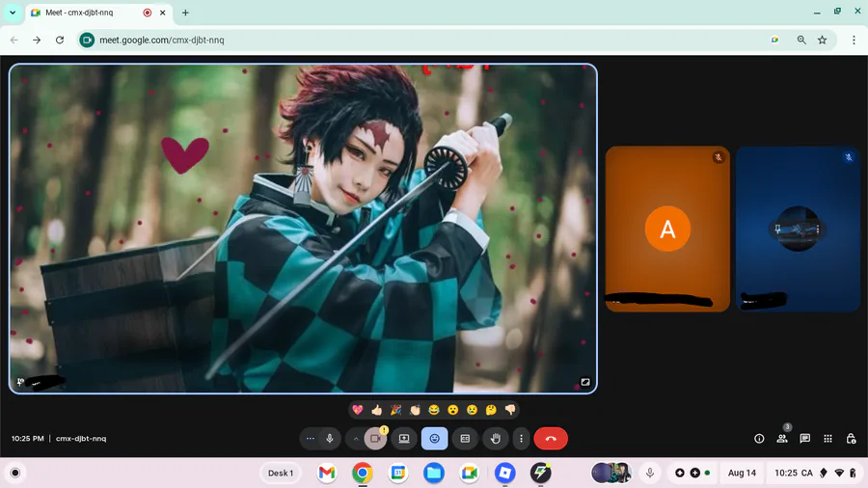This screenshot has width=868, height=488.
Task: Go forward in browser history
Action: tap(37, 40)
